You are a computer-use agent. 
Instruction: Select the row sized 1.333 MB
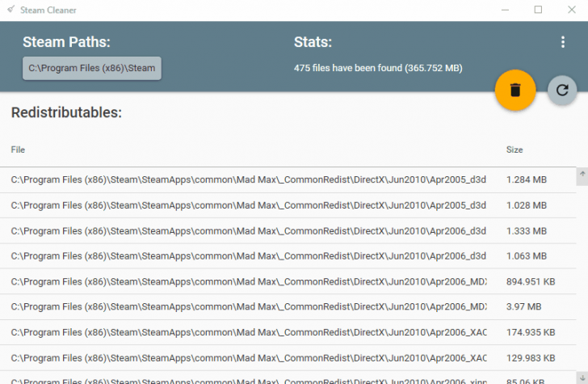288,231
